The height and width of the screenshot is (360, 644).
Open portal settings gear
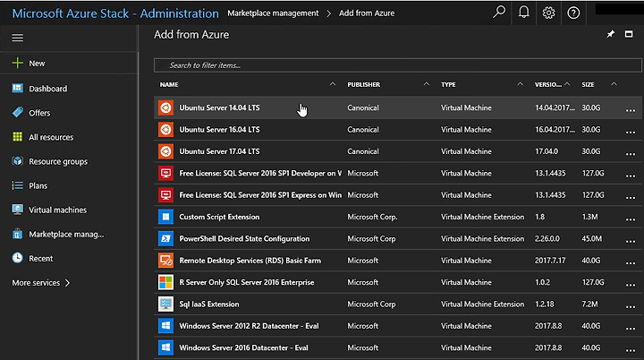click(548, 13)
